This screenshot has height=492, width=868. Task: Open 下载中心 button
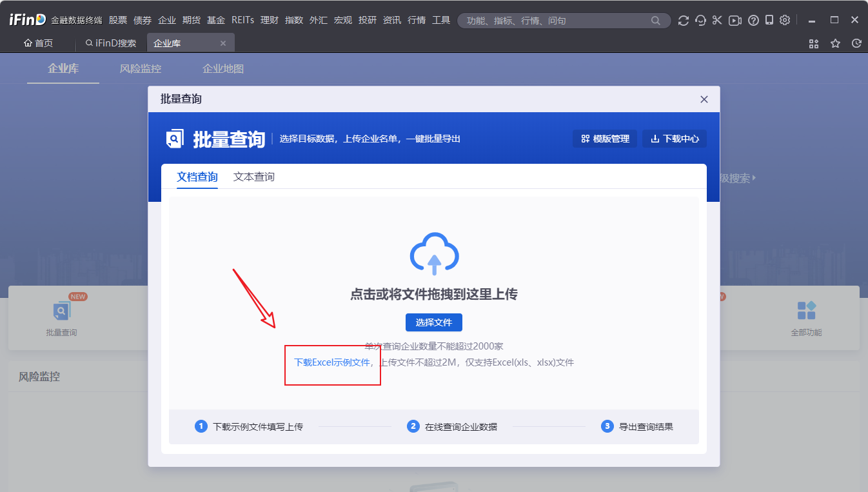pos(675,139)
